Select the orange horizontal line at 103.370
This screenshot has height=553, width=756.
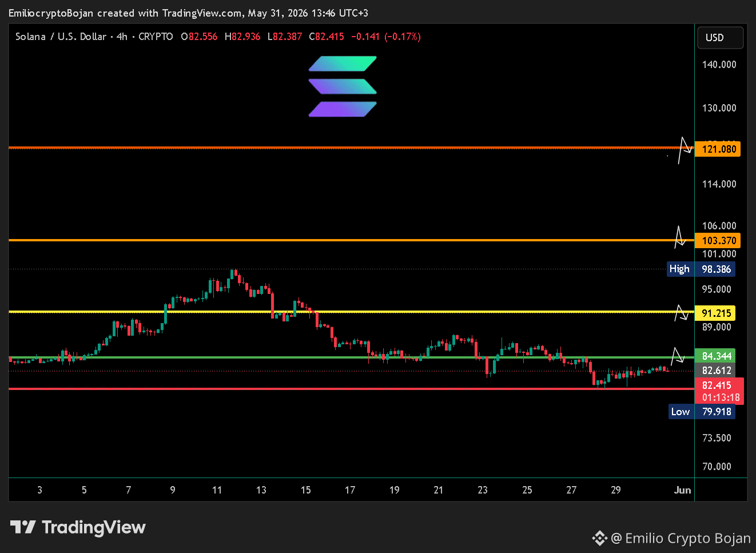(x=351, y=240)
